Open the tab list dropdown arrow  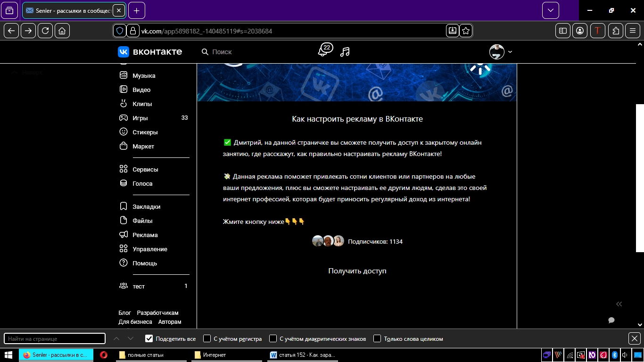point(550,10)
